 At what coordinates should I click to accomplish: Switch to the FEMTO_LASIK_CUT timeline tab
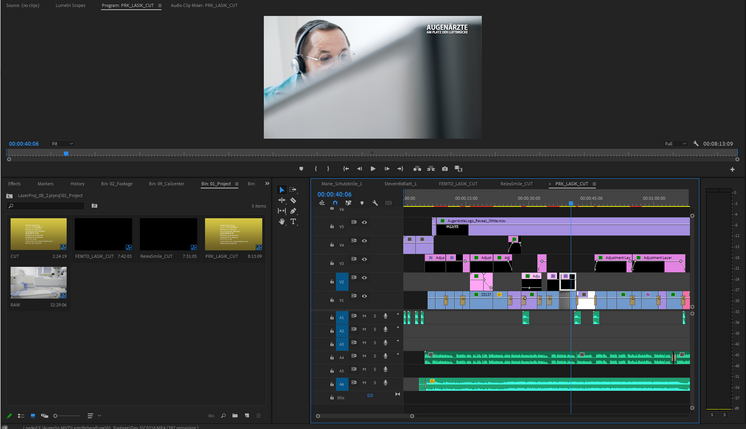pos(459,184)
